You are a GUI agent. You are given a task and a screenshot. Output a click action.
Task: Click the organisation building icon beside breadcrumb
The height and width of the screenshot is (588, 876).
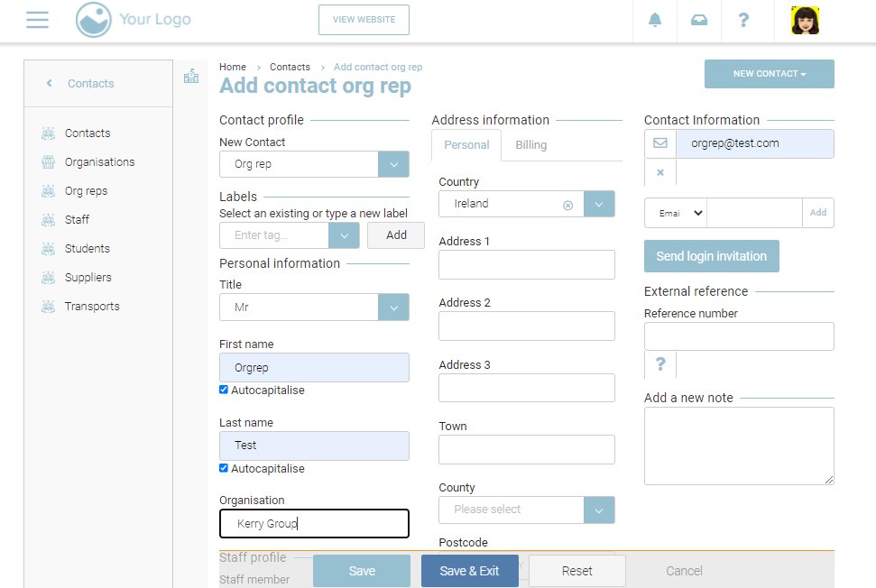[191, 77]
